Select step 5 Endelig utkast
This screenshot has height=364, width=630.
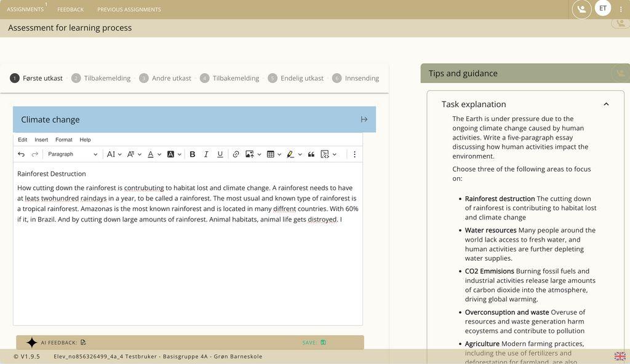click(296, 78)
